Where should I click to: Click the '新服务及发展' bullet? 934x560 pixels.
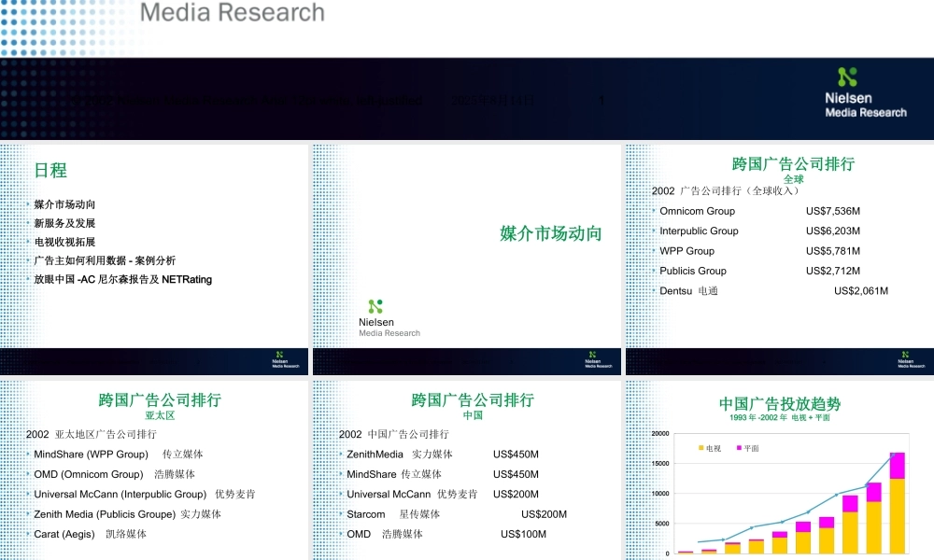(64, 223)
